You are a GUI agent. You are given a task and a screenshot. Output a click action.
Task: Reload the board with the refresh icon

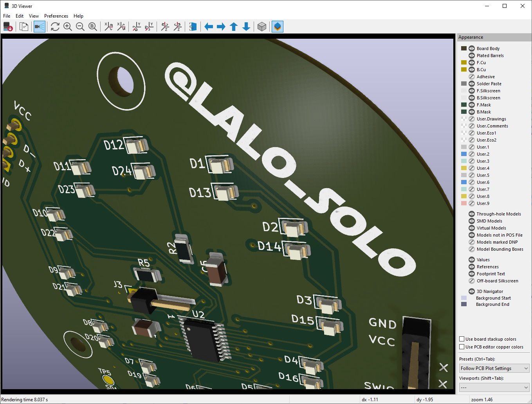55,27
